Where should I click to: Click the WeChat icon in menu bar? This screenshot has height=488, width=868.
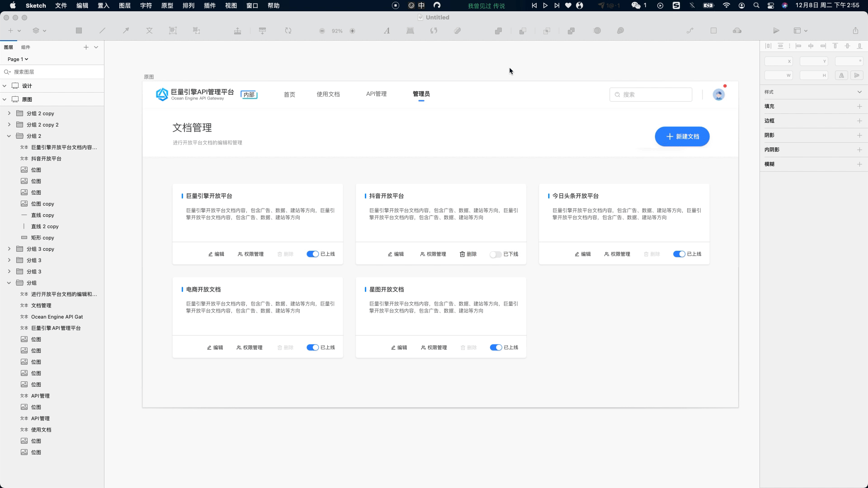tap(636, 5)
